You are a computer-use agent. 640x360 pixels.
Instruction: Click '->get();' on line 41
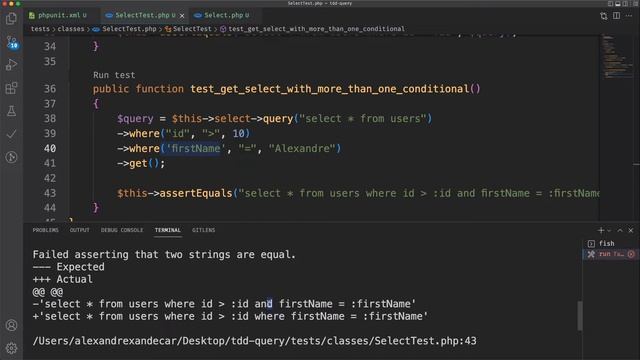click(x=141, y=164)
